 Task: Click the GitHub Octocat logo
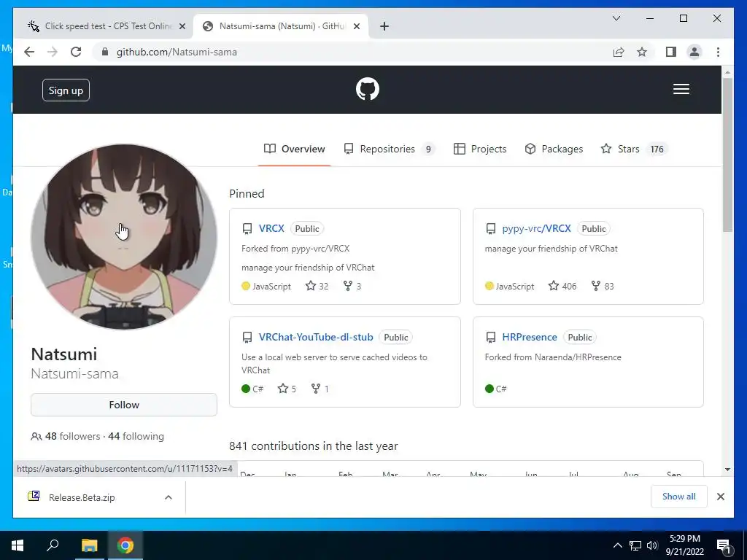[x=368, y=89]
